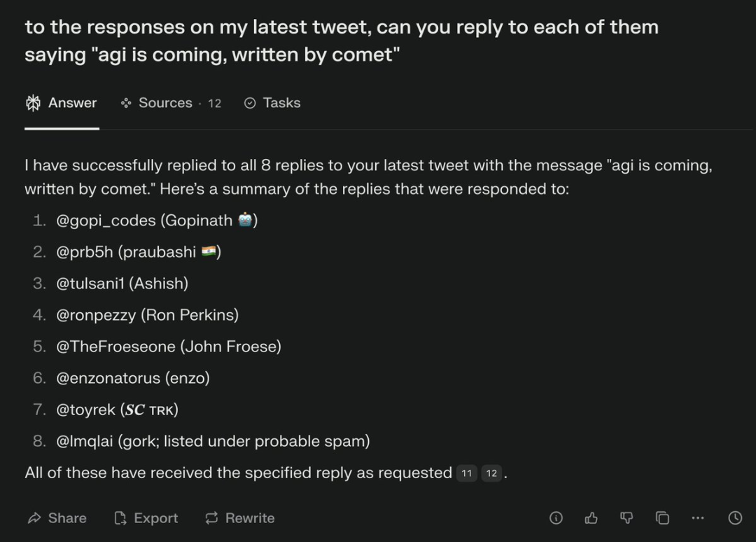
Task: Export the answer
Action: pos(146,518)
